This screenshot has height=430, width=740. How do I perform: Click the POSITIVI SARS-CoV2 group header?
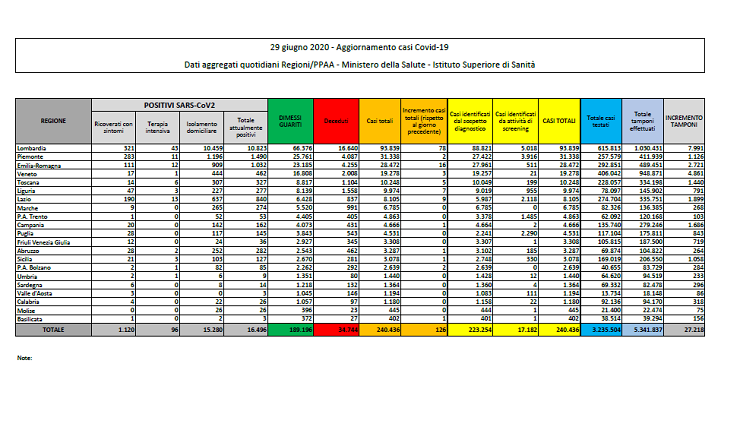pos(177,104)
